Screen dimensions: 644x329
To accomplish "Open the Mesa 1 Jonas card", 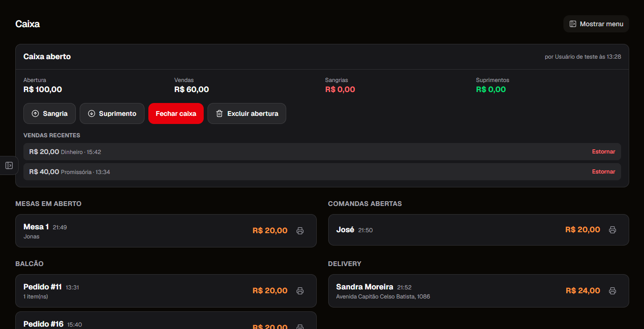I will [x=166, y=231].
